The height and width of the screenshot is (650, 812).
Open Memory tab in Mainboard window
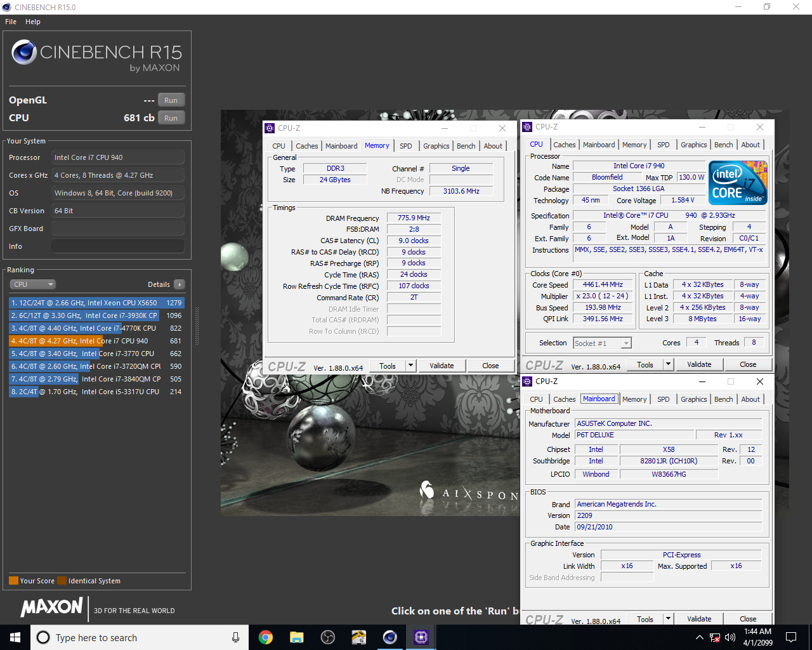(x=634, y=399)
